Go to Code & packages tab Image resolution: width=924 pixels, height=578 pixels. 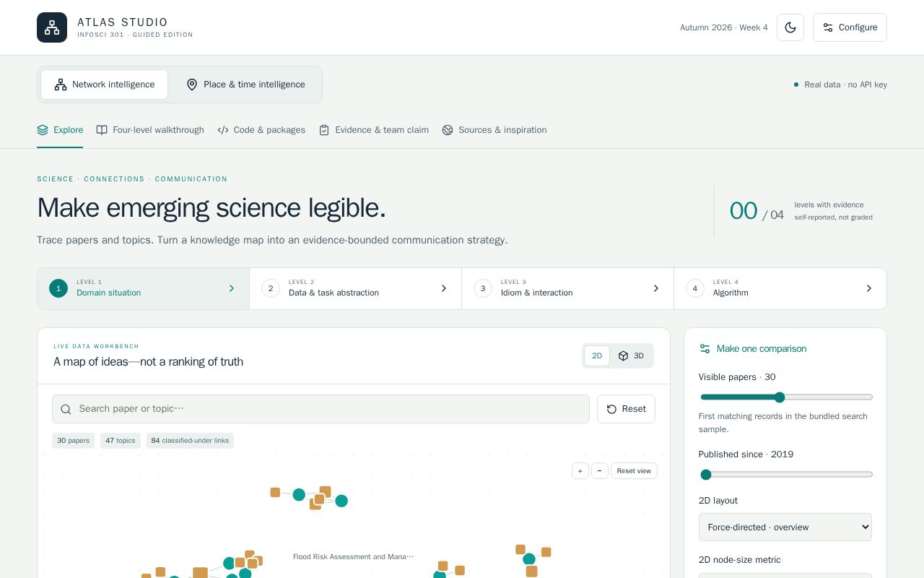click(x=261, y=130)
